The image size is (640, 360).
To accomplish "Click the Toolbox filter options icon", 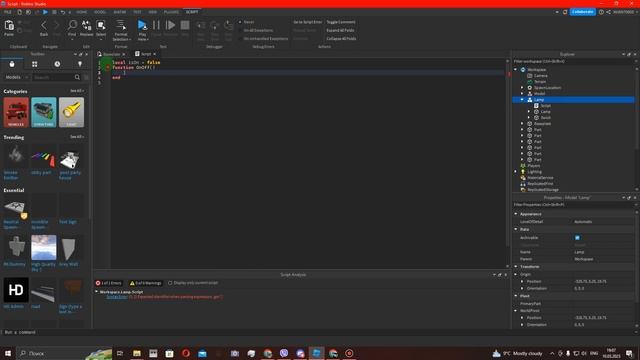I will (86, 77).
